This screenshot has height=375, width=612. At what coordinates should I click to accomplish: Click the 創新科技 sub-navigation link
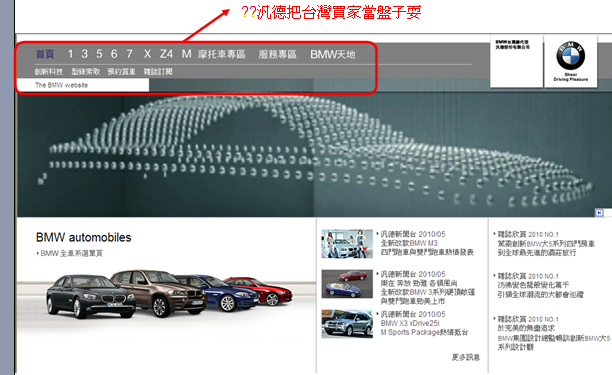(49, 72)
